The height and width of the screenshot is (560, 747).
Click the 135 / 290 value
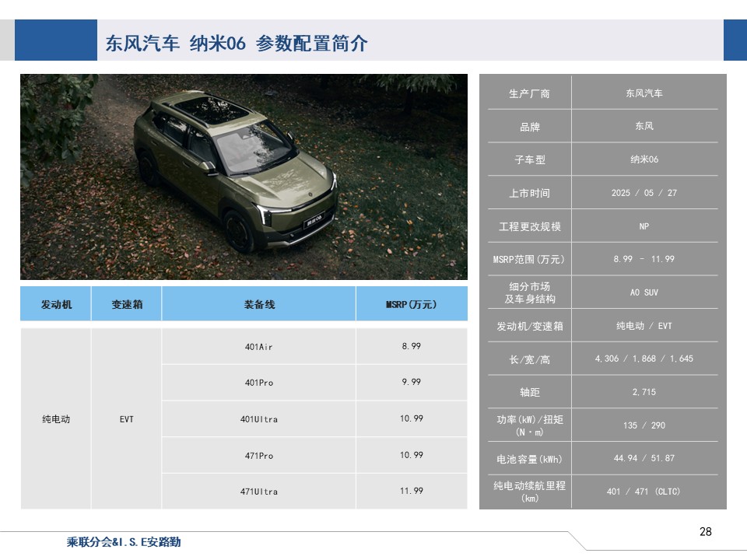(644, 425)
